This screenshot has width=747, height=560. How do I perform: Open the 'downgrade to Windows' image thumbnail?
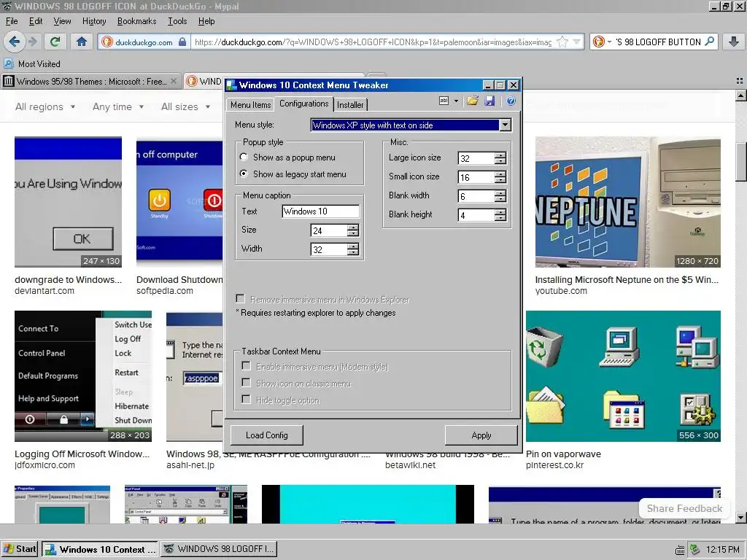68,202
